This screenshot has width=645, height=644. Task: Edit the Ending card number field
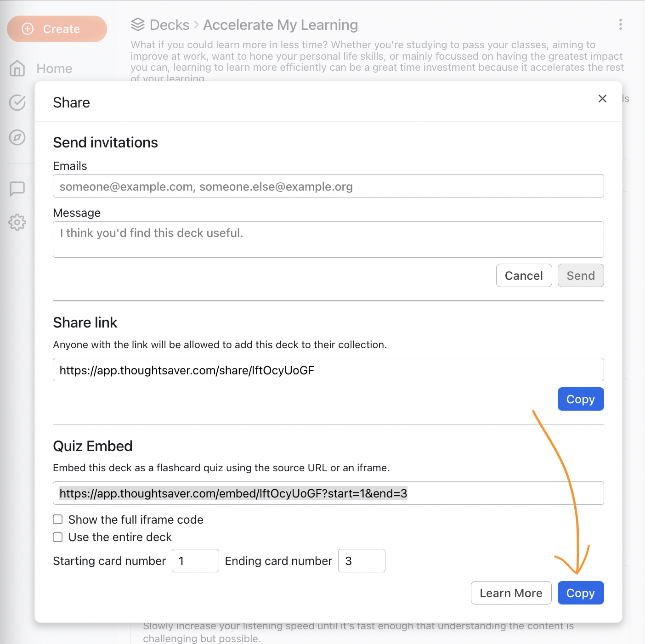362,561
